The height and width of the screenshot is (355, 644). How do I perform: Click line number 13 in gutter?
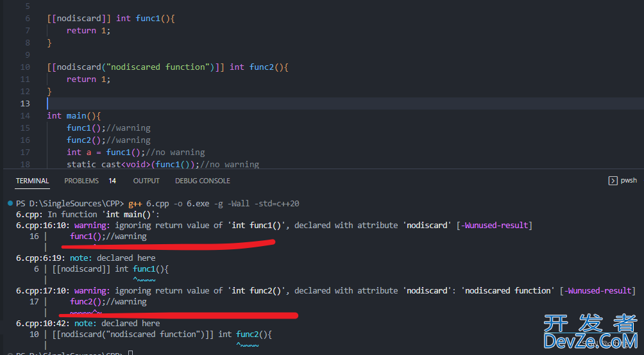click(25, 103)
